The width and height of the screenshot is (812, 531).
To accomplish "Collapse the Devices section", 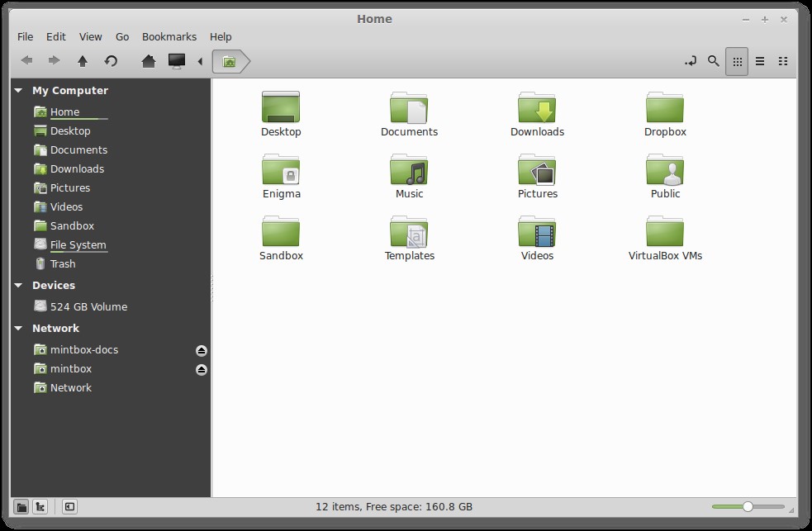I will [x=19, y=286].
